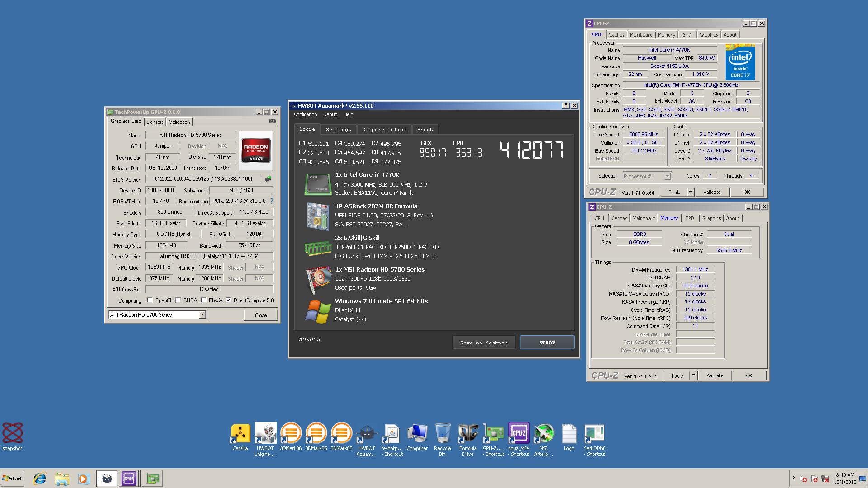Image resolution: width=868 pixels, height=488 pixels.
Task: Open Processor #1 selection dropdown
Action: tap(667, 176)
